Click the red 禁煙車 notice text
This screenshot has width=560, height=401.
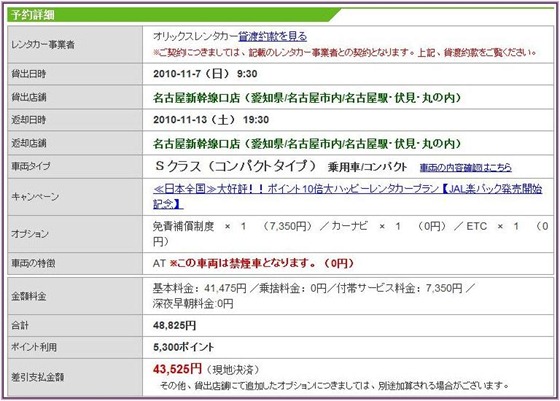(x=261, y=263)
